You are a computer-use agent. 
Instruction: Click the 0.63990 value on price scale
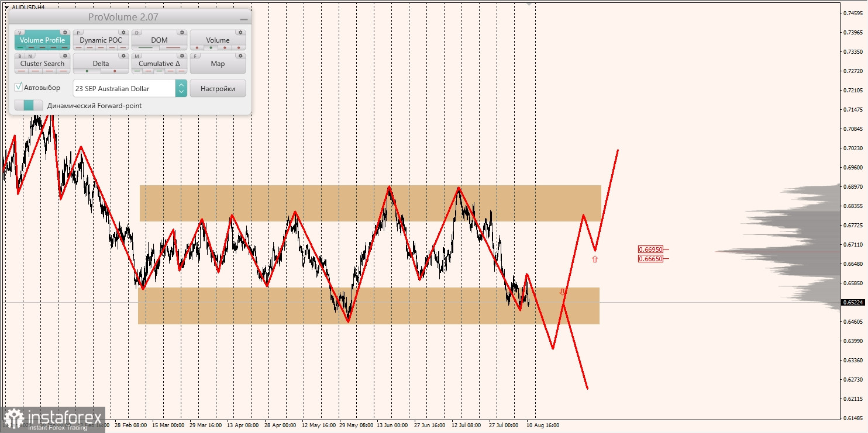click(x=853, y=341)
